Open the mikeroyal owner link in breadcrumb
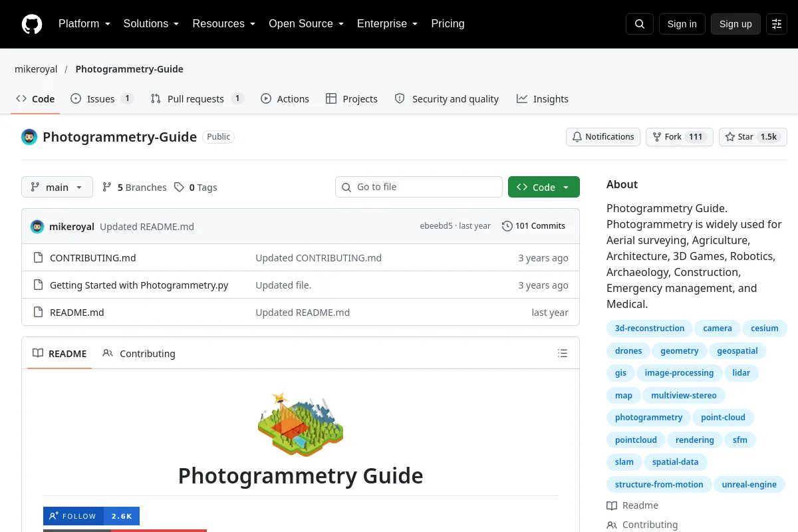The image size is (798, 532). (36, 69)
